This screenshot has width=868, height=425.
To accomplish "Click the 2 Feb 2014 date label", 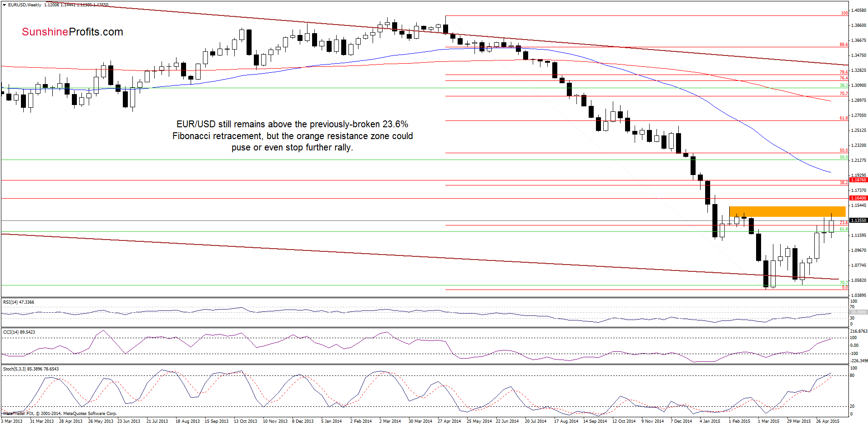I will point(361,421).
